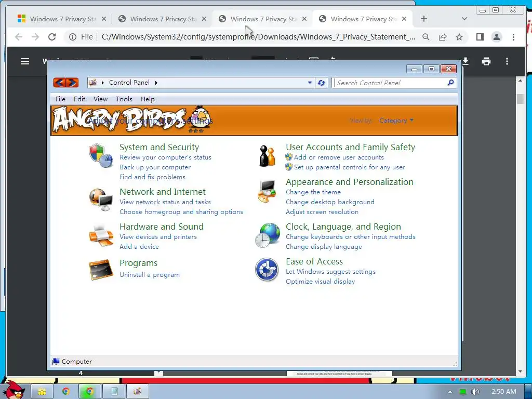The height and width of the screenshot is (399, 532).
Task: Open Change desktop background link
Action: (x=330, y=202)
